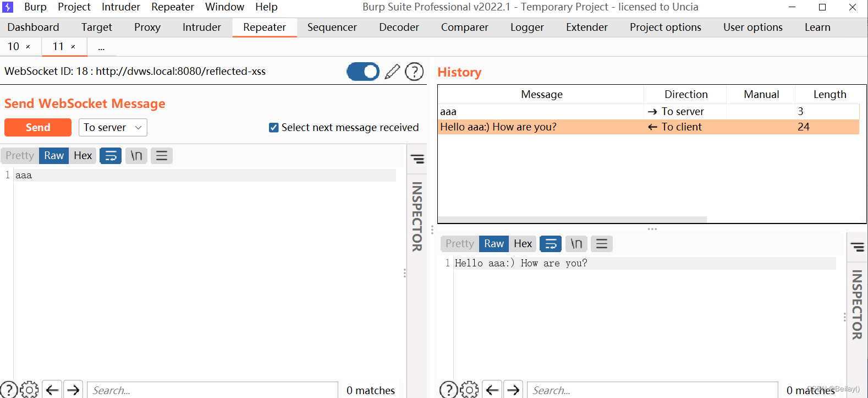Toggle the WebSocket connection switch
The width and height of the screenshot is (868, 398).
tap(363, 72)
